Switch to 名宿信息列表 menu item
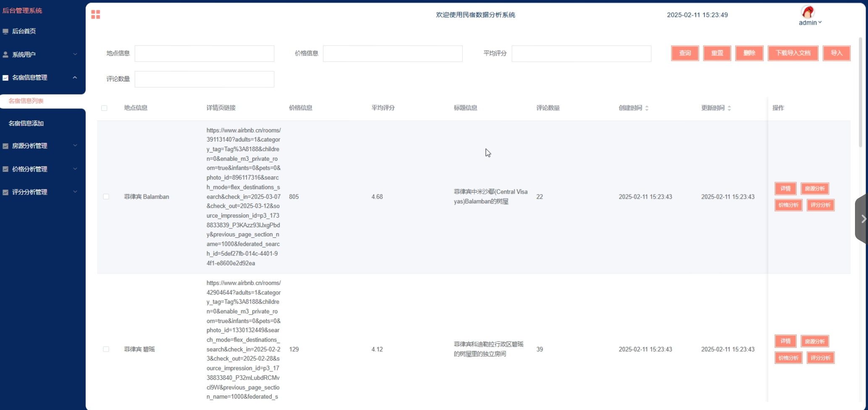The width and height of the screenshot is (868, 410). tap(27, 101)
